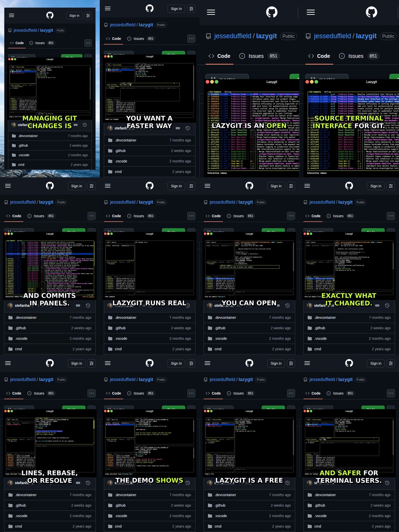Click '.vscode' name in 'LINES, REBASE, OR RESOLVE' frame
Viewport: 399px width, 532px height.
21,516
